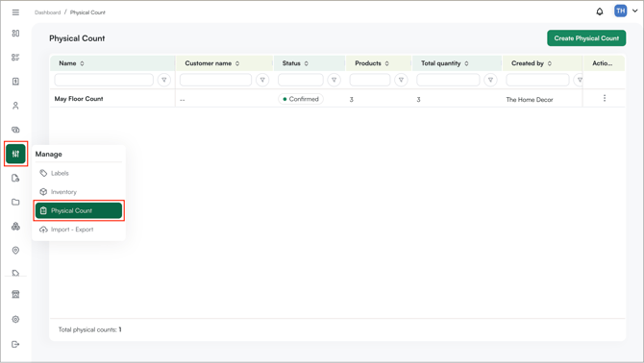The height and width of the screenshot is (363, 644).
Task: Select Physical Count in the Manage menu
Action: 79,210
